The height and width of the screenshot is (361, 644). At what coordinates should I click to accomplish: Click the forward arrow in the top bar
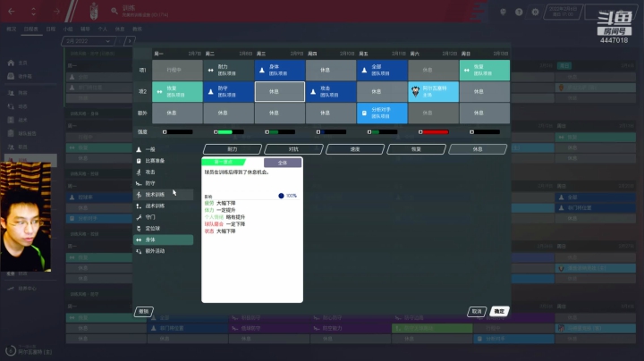[55, 12]
